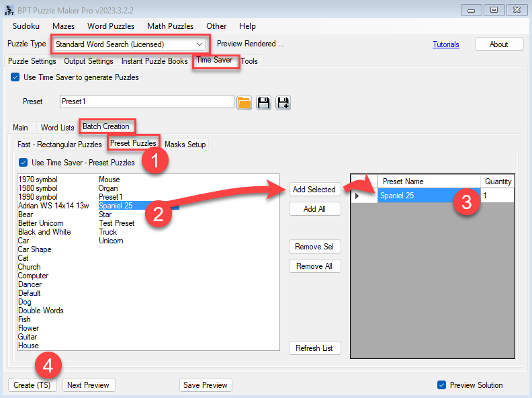Toggle Use Time Saver to generate Puzzles
The height and width of the screenshot is (398, 532).
[15, 77]
